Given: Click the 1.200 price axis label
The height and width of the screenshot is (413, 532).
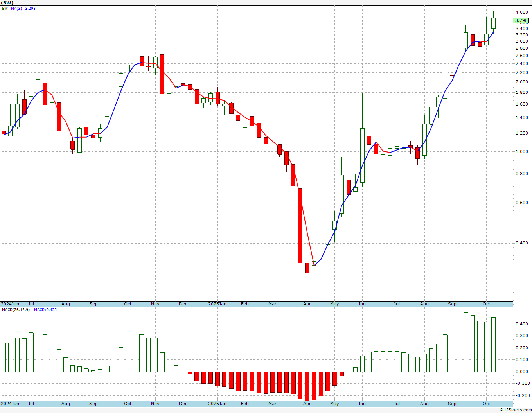Looking at the screenshot, I should (521, 133).
